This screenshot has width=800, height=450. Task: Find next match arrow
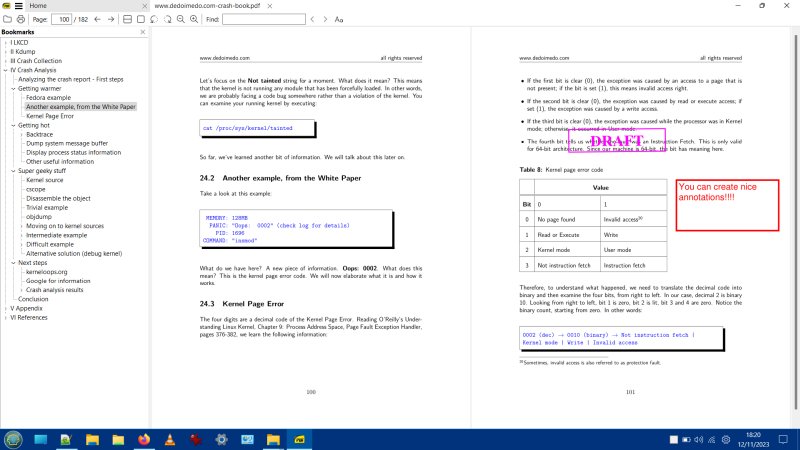[326, 19]
